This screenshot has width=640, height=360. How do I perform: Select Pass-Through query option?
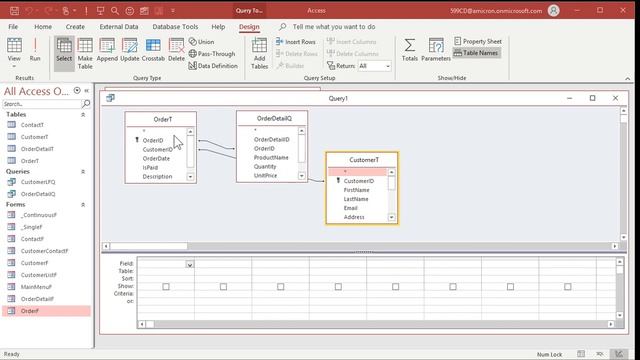(212, 53)
